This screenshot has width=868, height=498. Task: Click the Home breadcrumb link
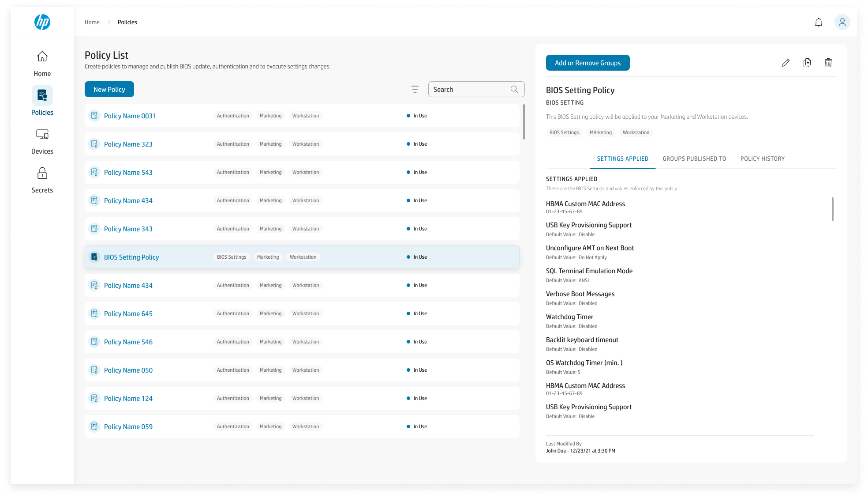pyautogui.click(x=92, y=22)
